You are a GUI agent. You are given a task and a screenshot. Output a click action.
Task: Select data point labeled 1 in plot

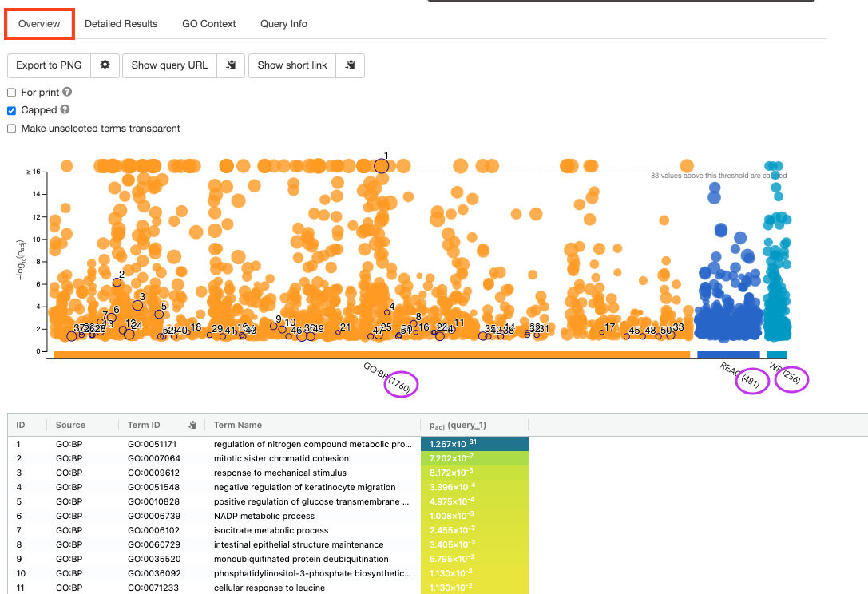(x=382, y=166)
